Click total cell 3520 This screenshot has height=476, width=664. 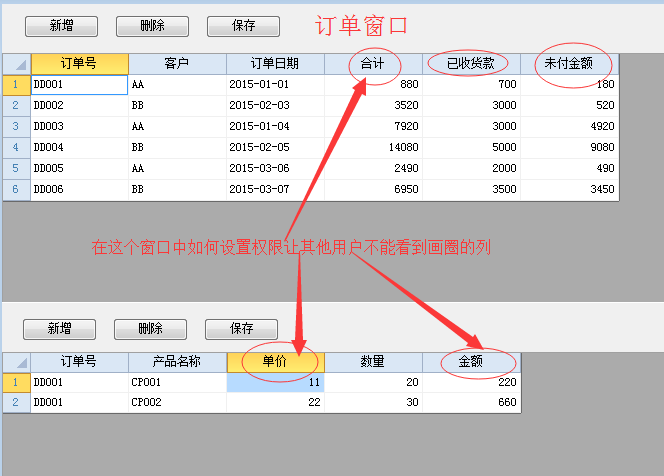pos(373,105)
